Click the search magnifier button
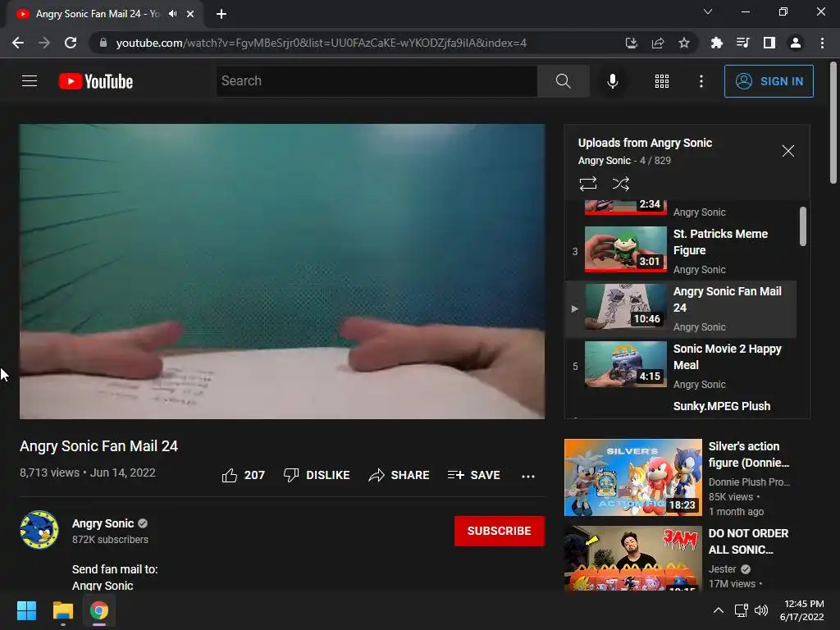Image resolution: width=840 pixels, height=630 pixels. [563, 81]
